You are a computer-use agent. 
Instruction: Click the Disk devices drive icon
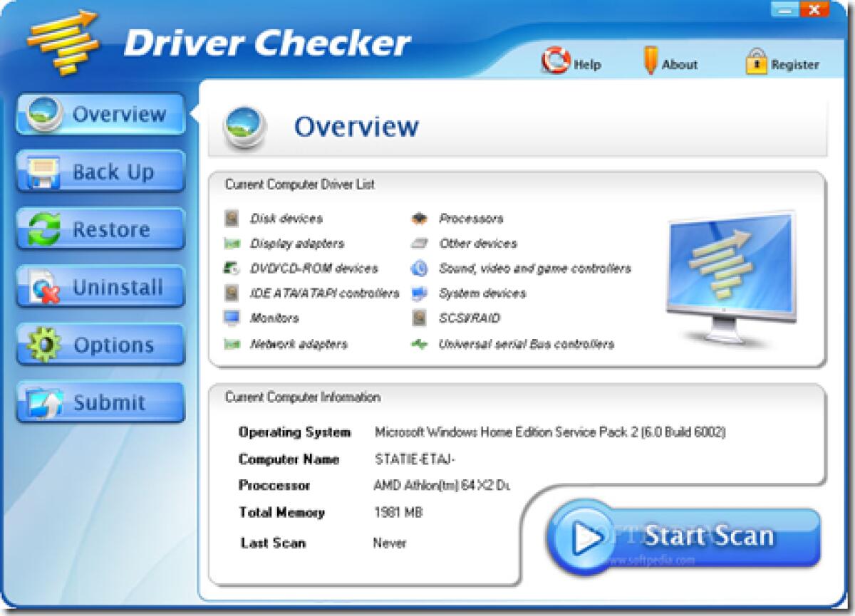[232, 219]
